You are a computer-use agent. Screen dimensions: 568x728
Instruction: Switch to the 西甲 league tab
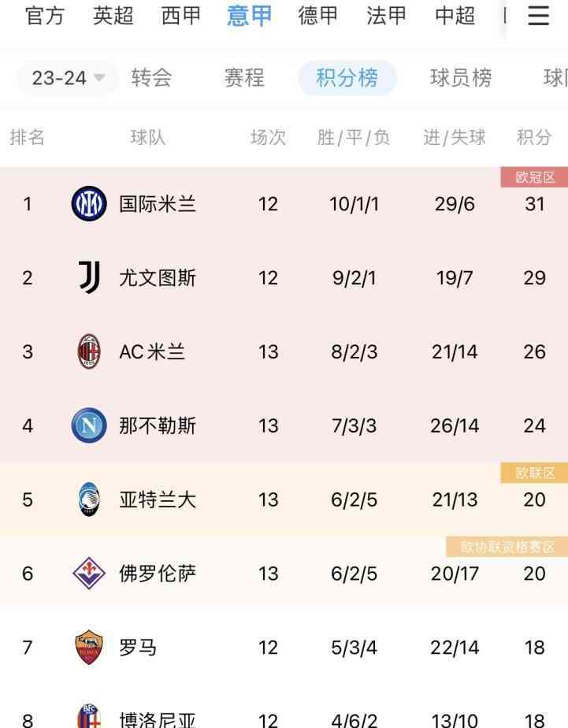pyautogui.click(x=181, y=16)
